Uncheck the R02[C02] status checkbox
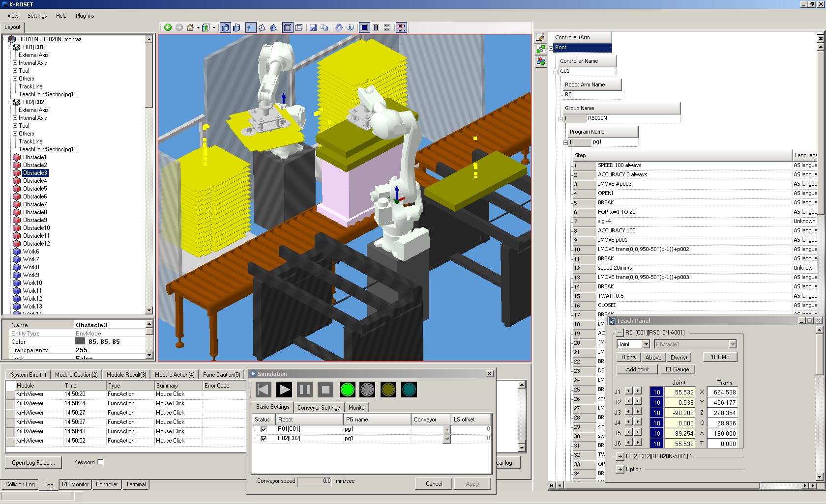Screen dimensions: 826x504 [x=263, y=438]
